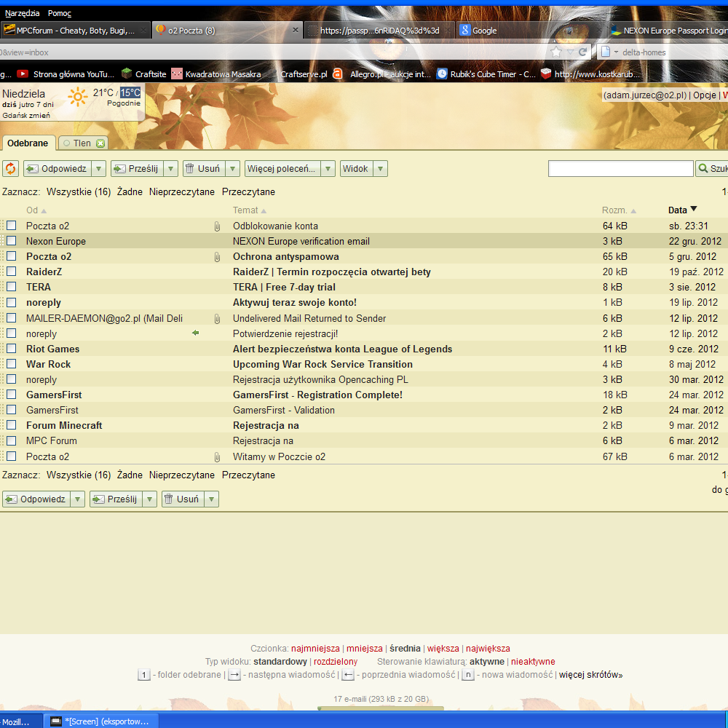Click top Odpowiedz reply button
This screenshot has height=728, width=728.
click(x=58, y=169)
